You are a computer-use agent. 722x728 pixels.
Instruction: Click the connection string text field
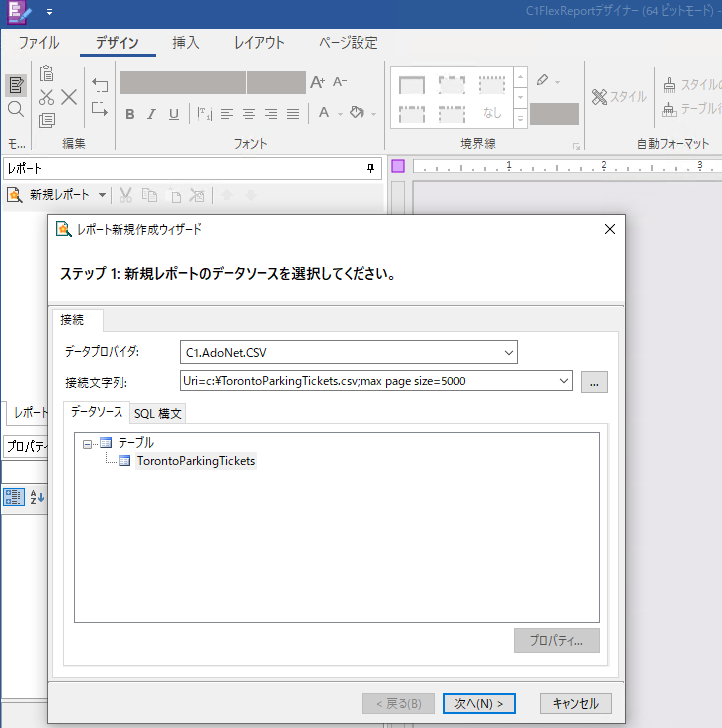coord(369,381)
